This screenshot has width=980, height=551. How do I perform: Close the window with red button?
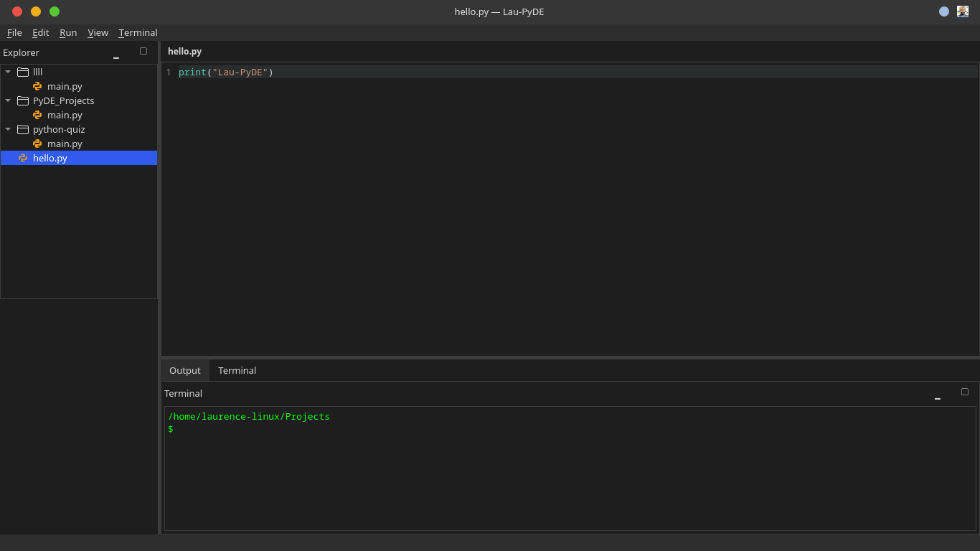[17, 11]
